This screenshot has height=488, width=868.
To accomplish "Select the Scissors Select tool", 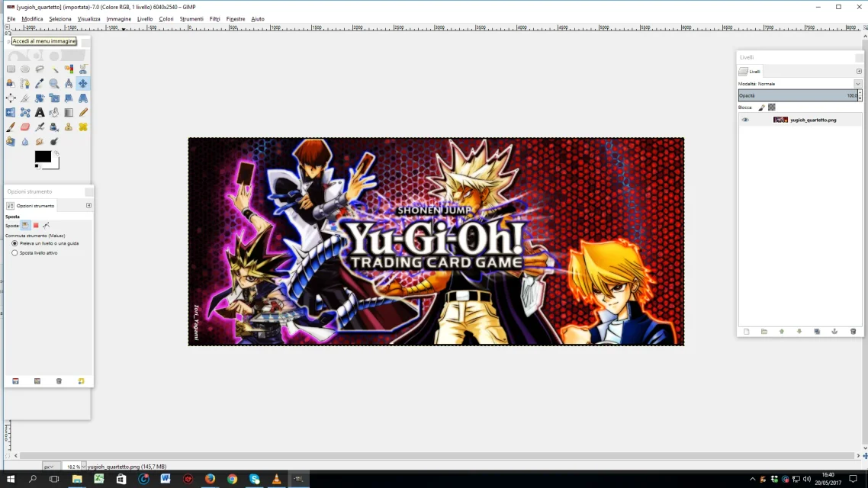I will pos(83,69).
